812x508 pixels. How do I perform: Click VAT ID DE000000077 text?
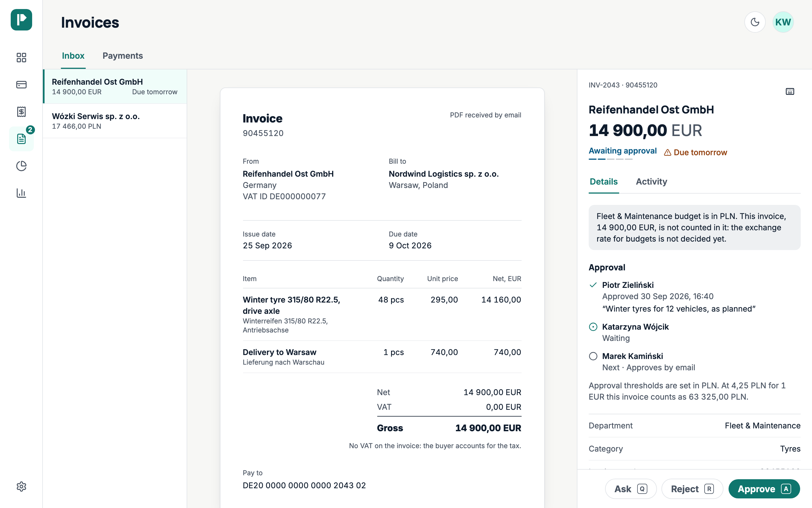[x=284, y=196]
